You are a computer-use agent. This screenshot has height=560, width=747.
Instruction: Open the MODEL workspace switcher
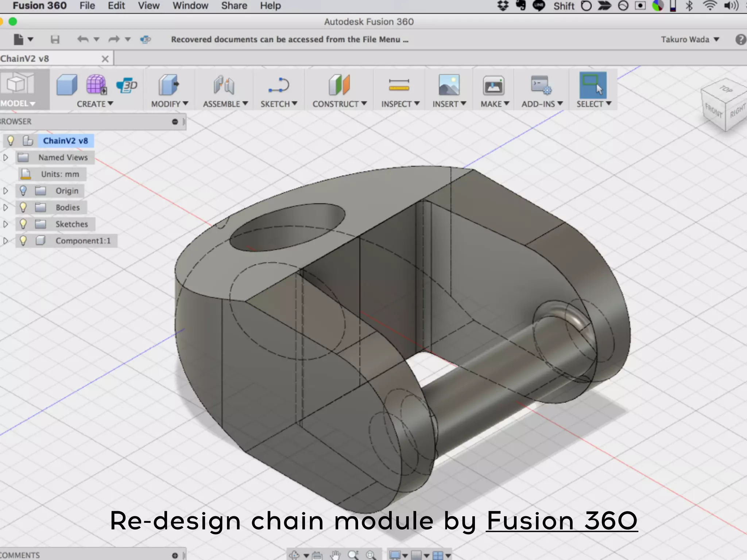(18, 104)
